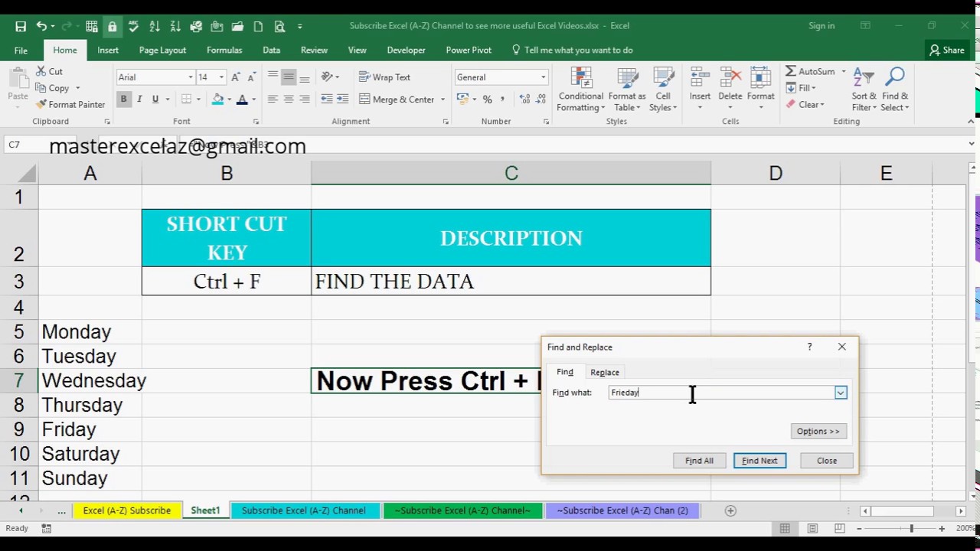Apply Comma Style number format

502,99
